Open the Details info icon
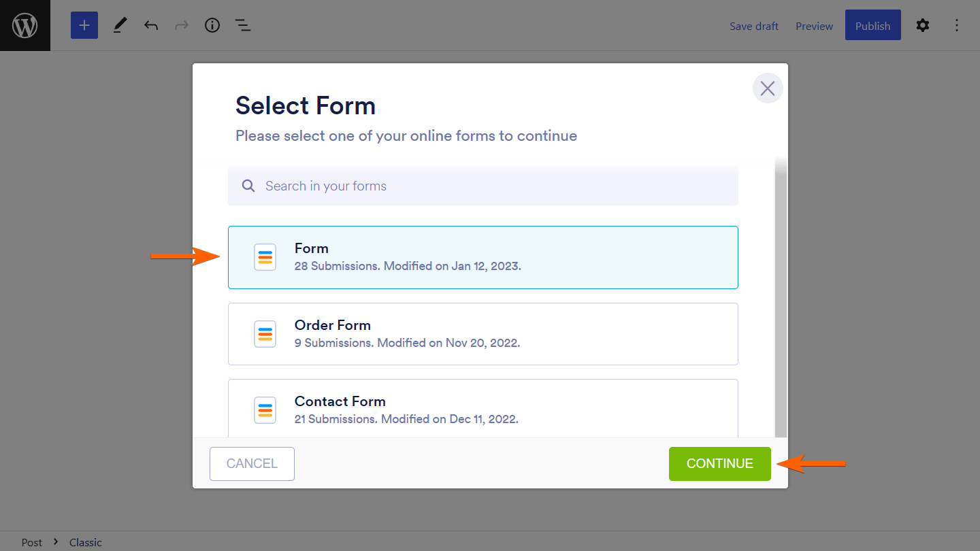This screenshot has height=551, width=980. click(212, 26)
